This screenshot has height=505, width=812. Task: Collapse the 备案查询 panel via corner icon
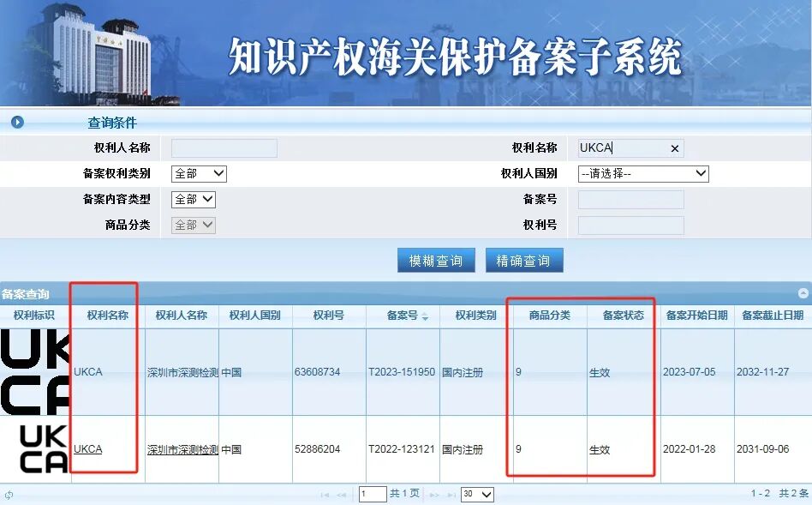click(803, 293)
